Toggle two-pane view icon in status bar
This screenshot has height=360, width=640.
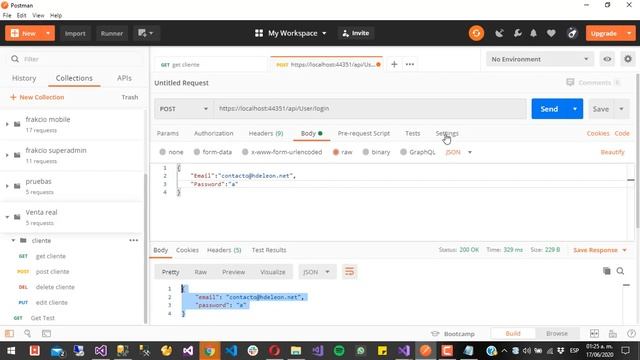594,333
